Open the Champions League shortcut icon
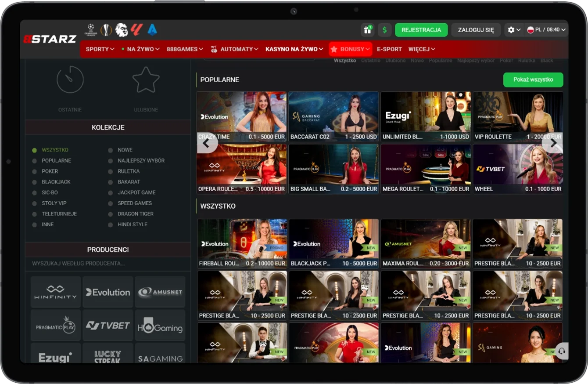Screen dimensions: 588x384 (91, 30)
